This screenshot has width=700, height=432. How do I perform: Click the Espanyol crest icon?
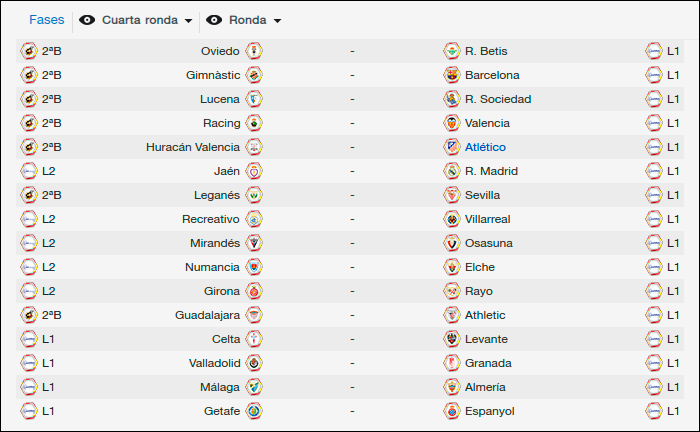(452, 411)
